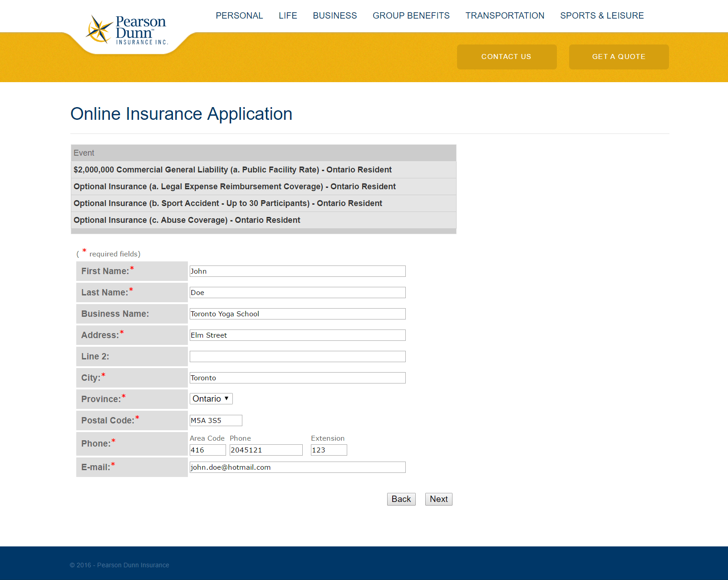
Task: Click the Postal Code label
Action: tap(108, 421)
